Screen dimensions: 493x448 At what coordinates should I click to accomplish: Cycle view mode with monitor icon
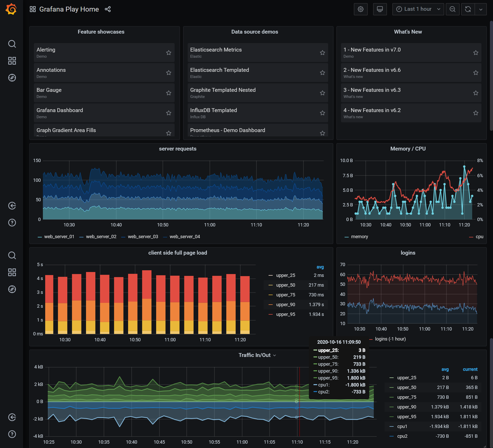tap(380, 9)
